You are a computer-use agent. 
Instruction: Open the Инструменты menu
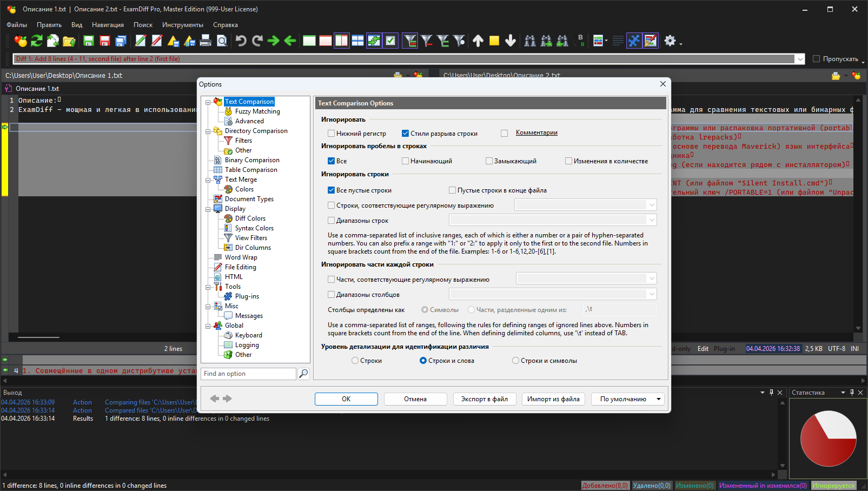(x=183, y=25)
